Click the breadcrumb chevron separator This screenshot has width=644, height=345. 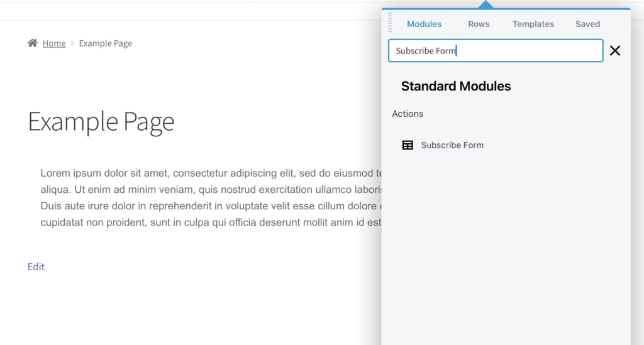click(72, 43)
